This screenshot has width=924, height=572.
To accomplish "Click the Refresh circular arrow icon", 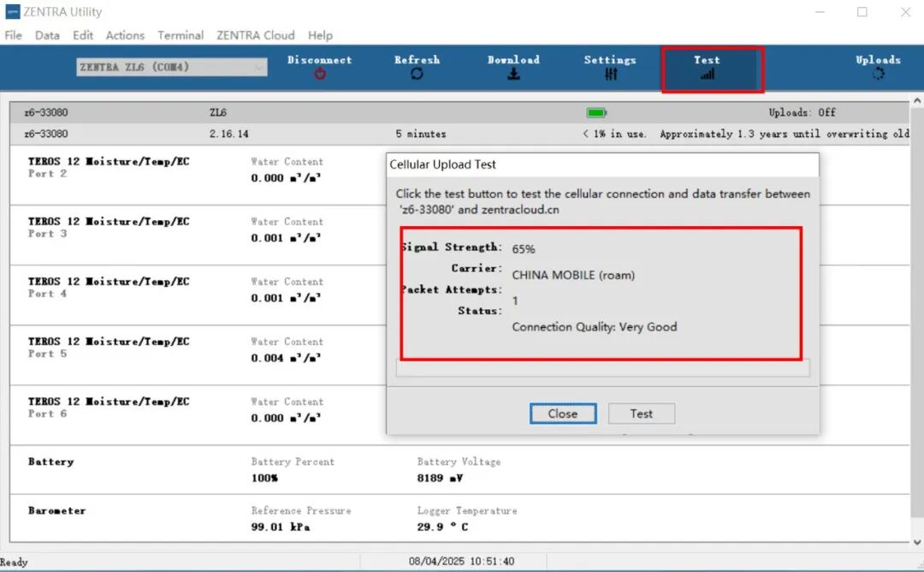I will point(417,74).
